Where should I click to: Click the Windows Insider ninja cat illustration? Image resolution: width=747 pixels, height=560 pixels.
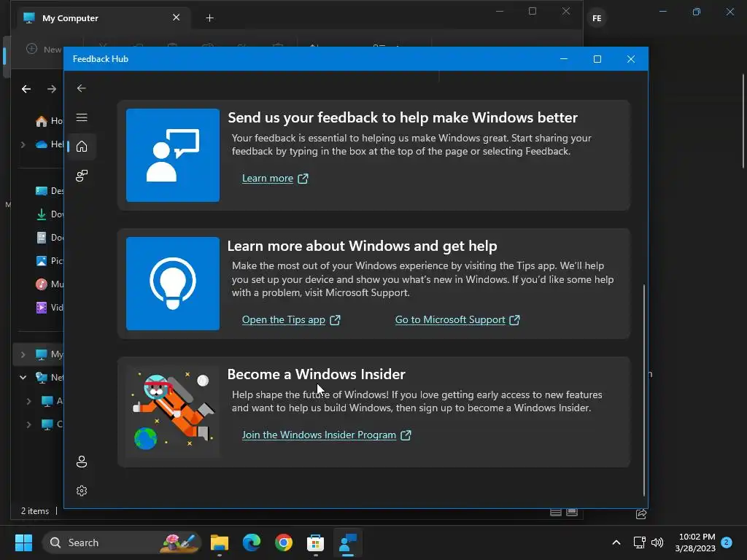click(172, 411)
